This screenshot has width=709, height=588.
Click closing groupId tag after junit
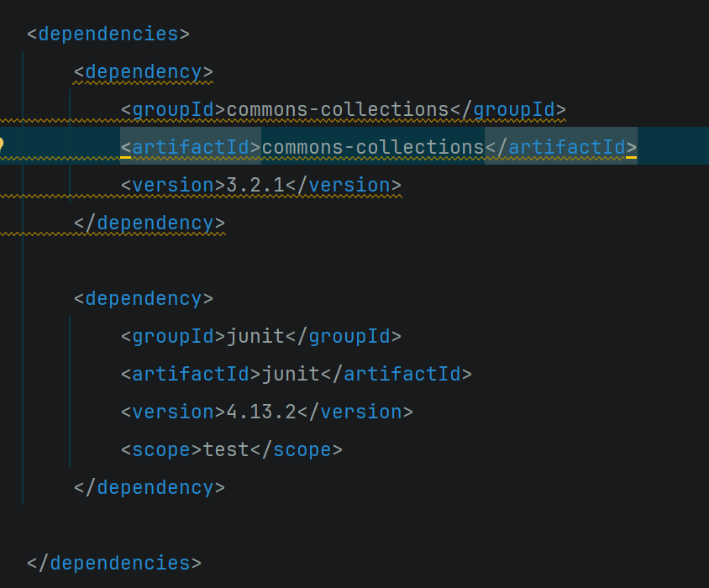click(344, 337)
